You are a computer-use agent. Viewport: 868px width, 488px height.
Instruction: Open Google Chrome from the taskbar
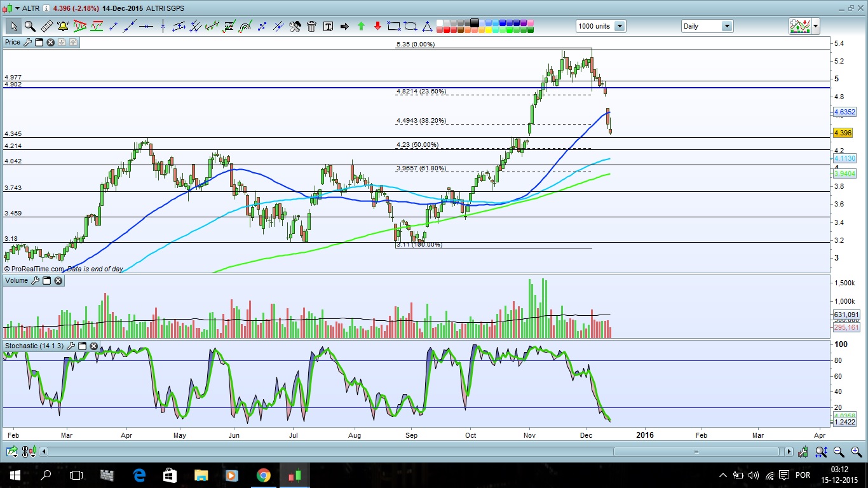(x=263, y=475)
